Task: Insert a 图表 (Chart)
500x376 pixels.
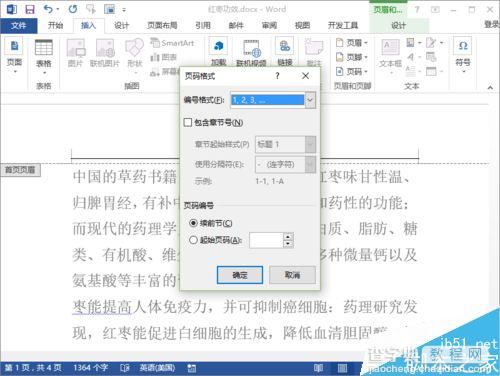Action: tap(163, 57)
